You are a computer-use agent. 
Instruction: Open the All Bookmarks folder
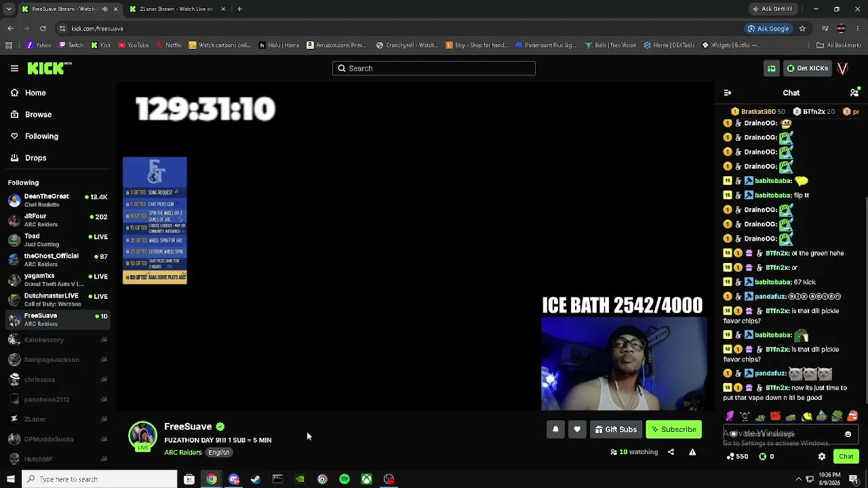[x=839, y=45]
